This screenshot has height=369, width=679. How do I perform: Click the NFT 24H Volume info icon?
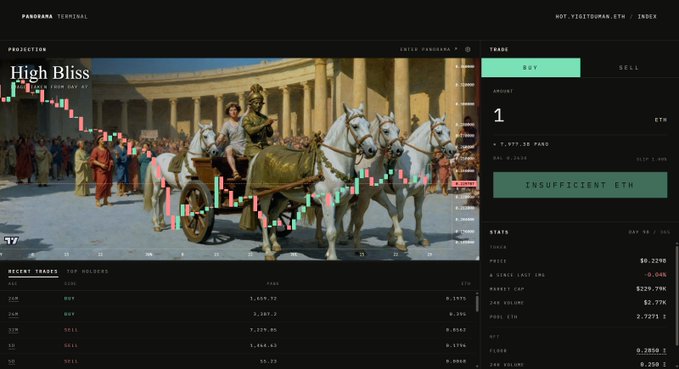664,364
